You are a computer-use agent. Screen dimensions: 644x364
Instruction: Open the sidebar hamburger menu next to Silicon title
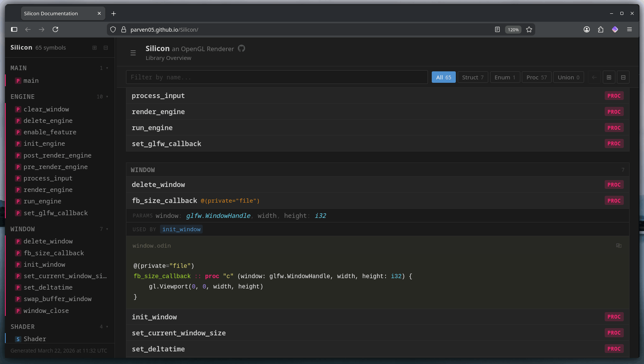pyautogui.click(x=133, y=53)
